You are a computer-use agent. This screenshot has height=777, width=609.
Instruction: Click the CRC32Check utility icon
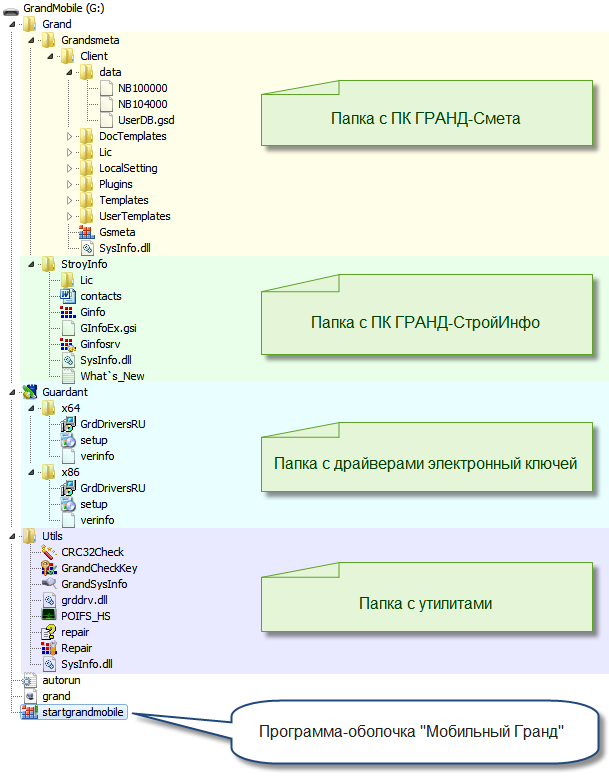point(48,552)
